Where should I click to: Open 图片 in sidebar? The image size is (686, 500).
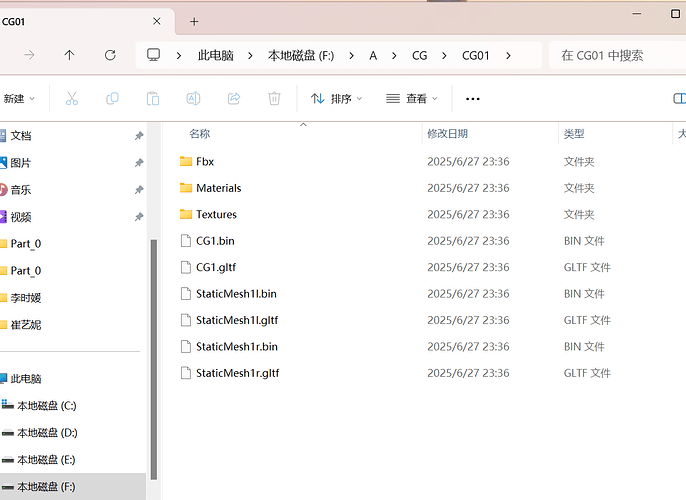pos(21,163)
